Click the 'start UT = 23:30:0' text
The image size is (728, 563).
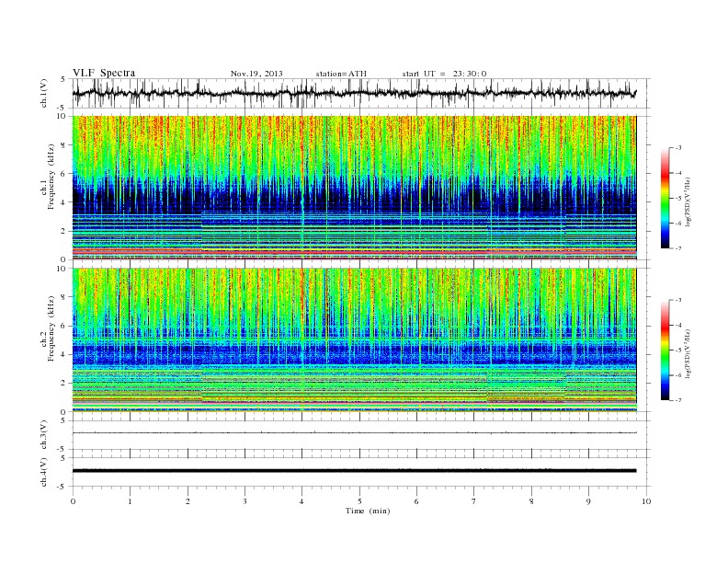click(444, 74)
